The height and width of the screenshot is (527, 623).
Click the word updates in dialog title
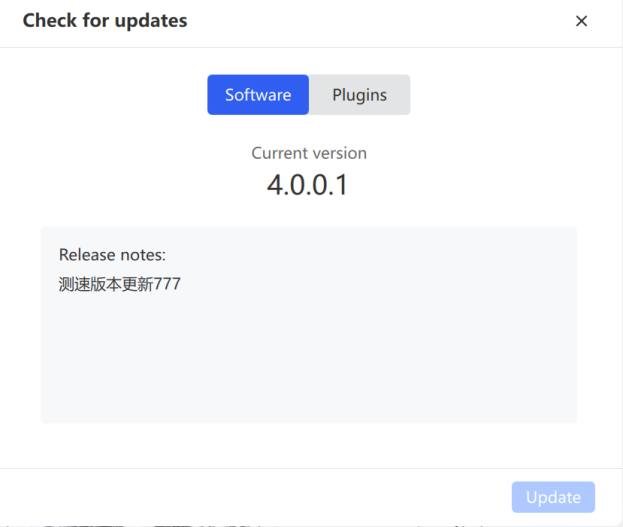click(x=151, y=21)
